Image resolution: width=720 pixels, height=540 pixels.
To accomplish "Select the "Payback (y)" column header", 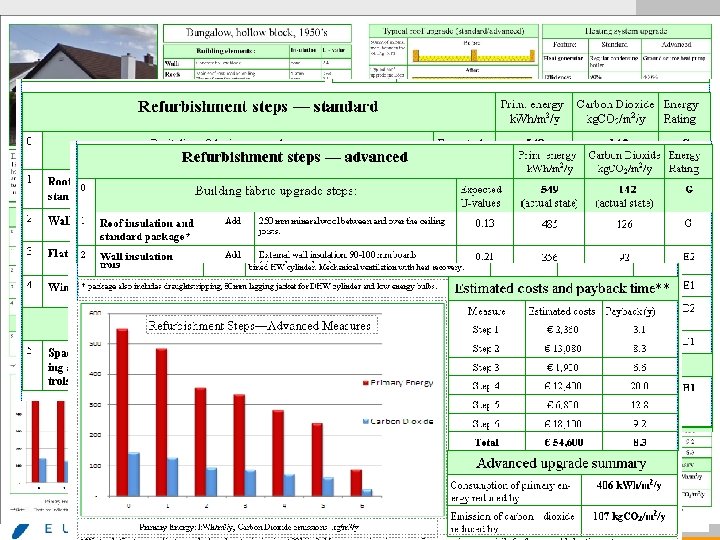I will pyautogui.click(x=630, y=311).
